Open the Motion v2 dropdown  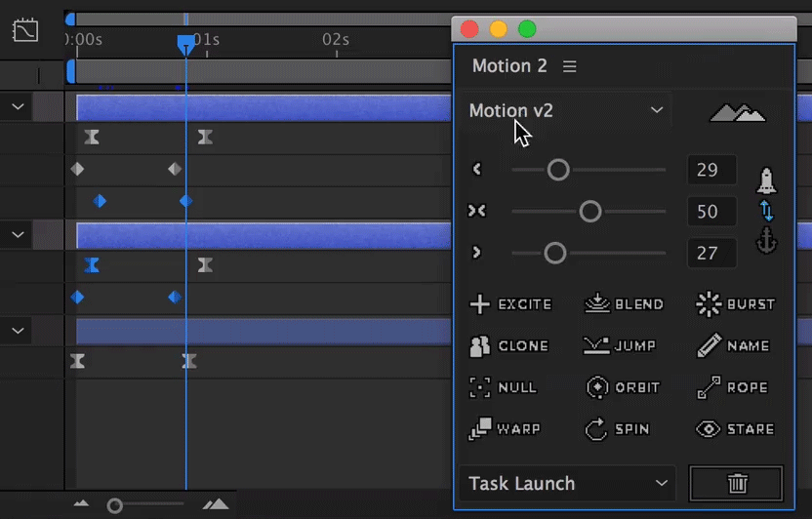(566, 110)
